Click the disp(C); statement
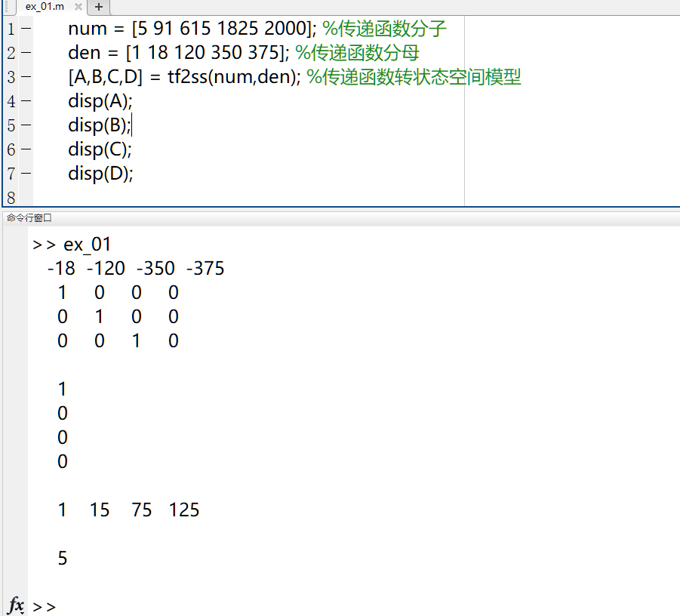 pyautogui.click(x=100, y=149)
